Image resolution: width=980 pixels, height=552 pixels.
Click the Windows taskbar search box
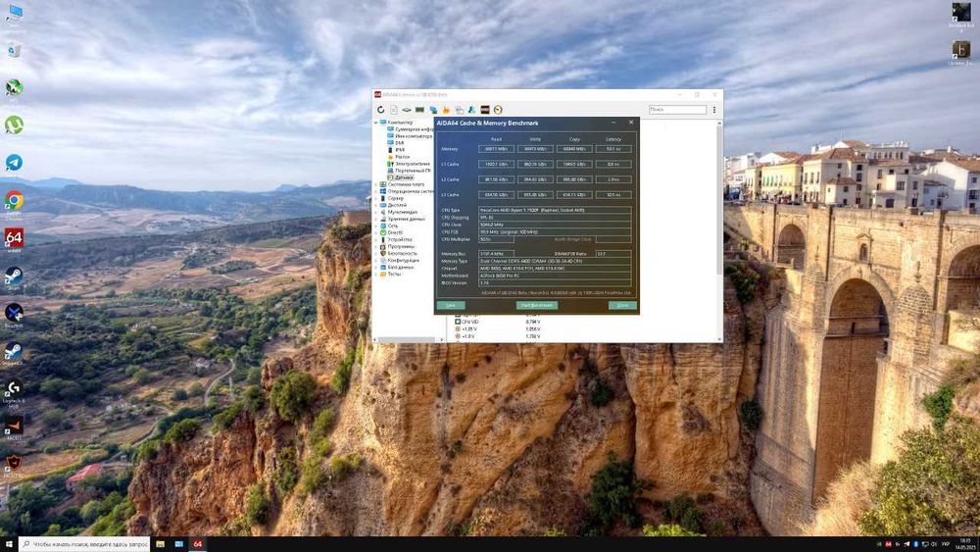pyautogui.click(x=84, y=544)
